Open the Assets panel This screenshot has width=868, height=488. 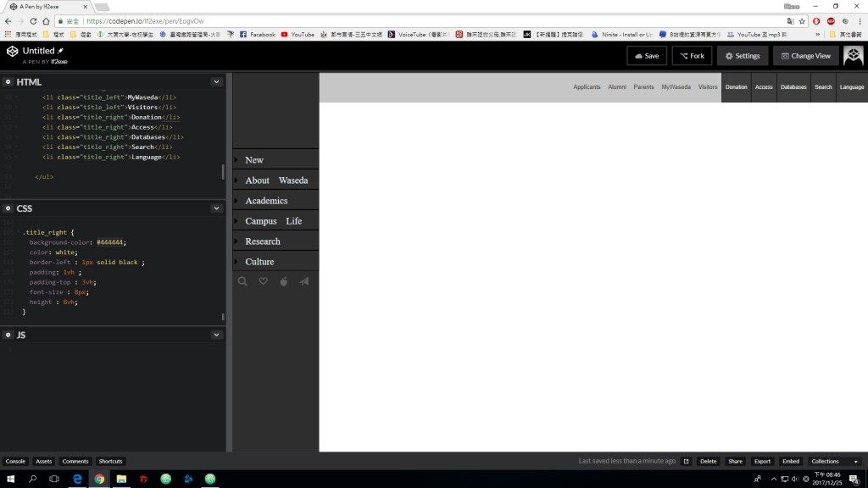tap(44, 461)
